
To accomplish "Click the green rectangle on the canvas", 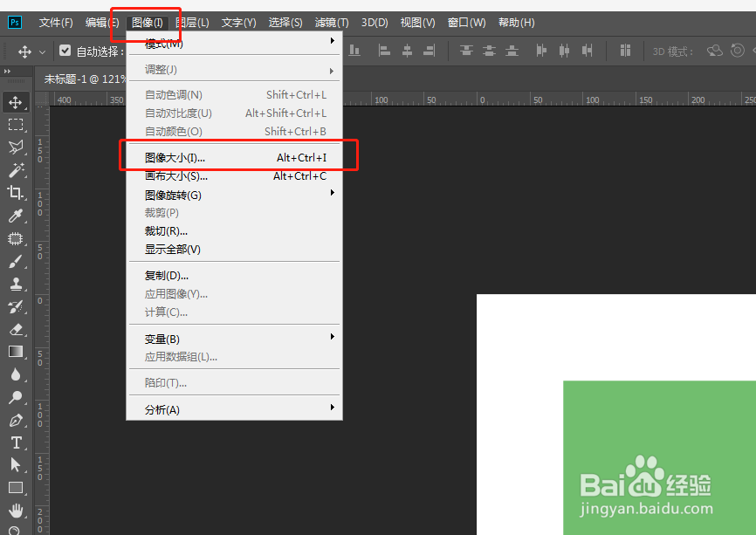I will coord(660,457).
